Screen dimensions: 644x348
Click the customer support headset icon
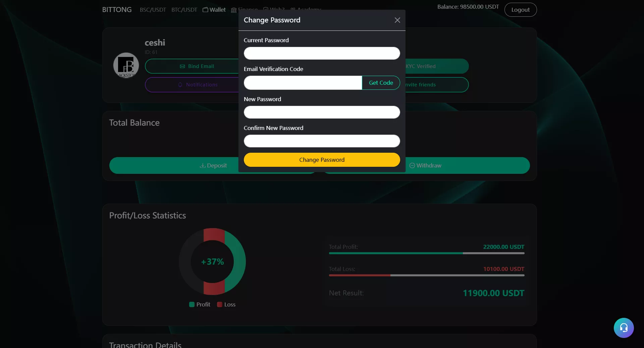point(624,328)
